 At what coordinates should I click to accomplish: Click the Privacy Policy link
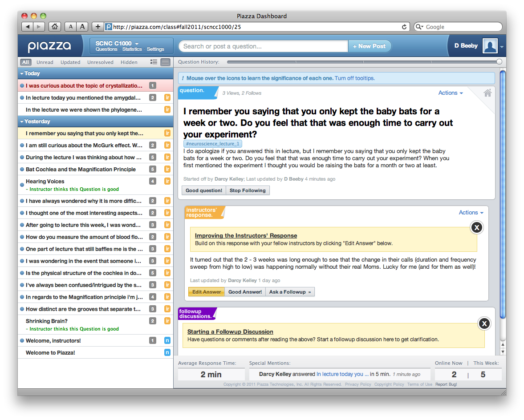coord(358,384)
